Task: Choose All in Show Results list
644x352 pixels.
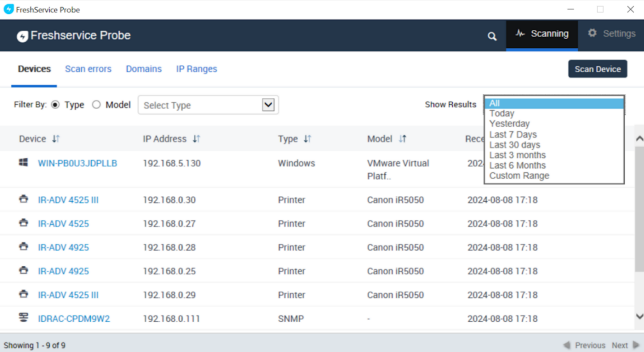Action: (x=554, y=104)
